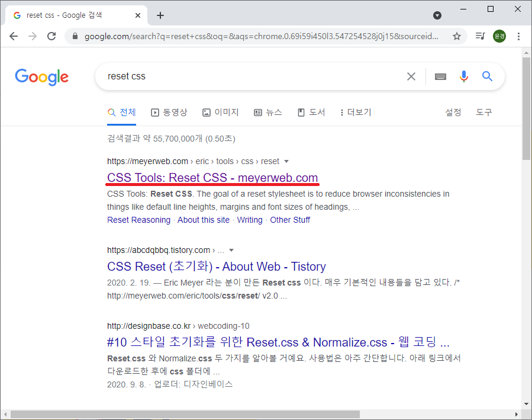Expand the 더보기 menu
The width and height of the screenshot is (532, 420).
coord(356,113)
